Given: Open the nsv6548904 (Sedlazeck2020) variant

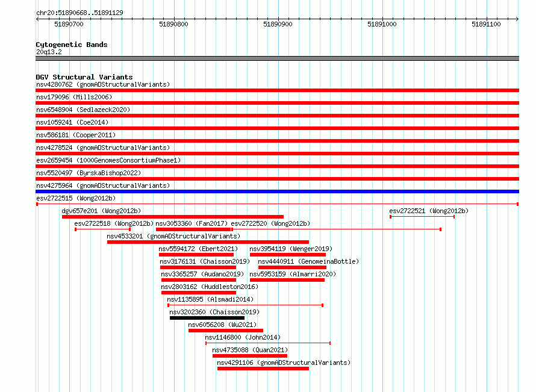Looking at the screenshot, I should point(83,110).
